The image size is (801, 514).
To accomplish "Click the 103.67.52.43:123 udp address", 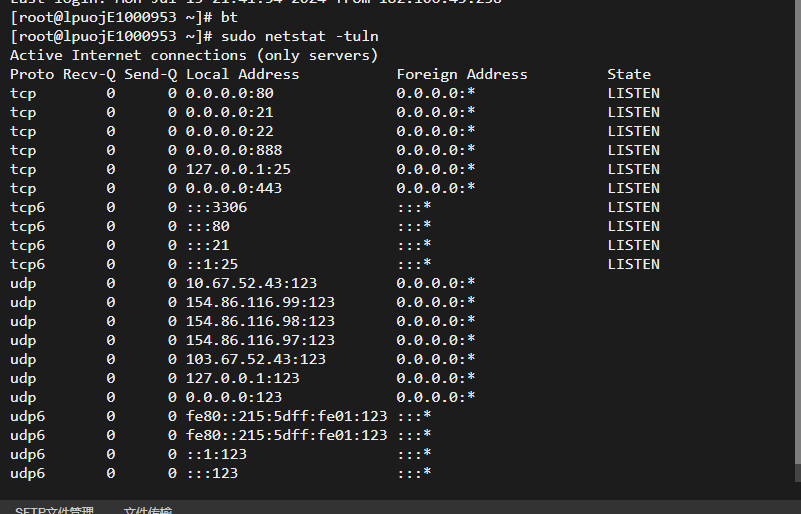I will 255,359.
